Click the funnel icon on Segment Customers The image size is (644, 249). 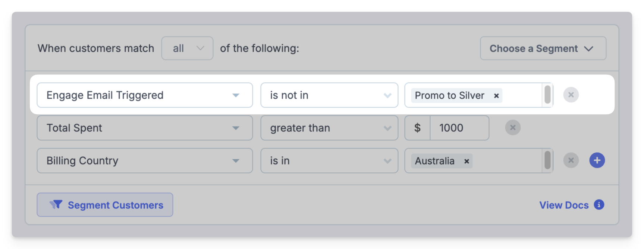point(56,205)
